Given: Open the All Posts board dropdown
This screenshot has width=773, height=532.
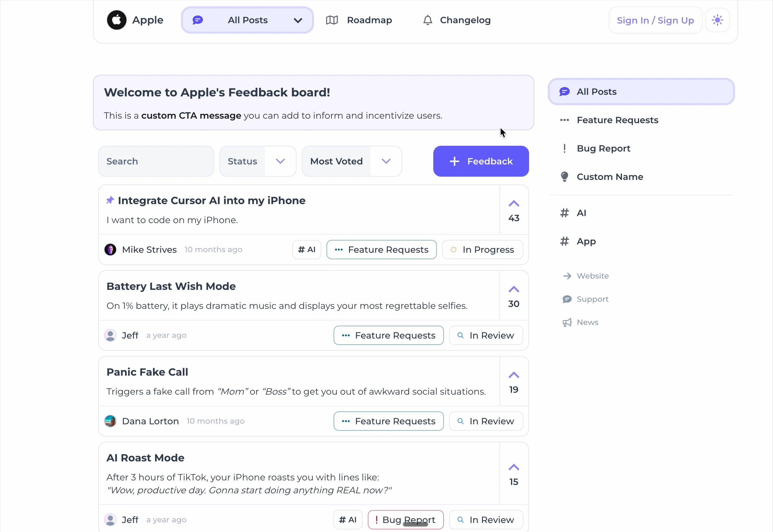Looking at the screenshot, I should 247,20.
